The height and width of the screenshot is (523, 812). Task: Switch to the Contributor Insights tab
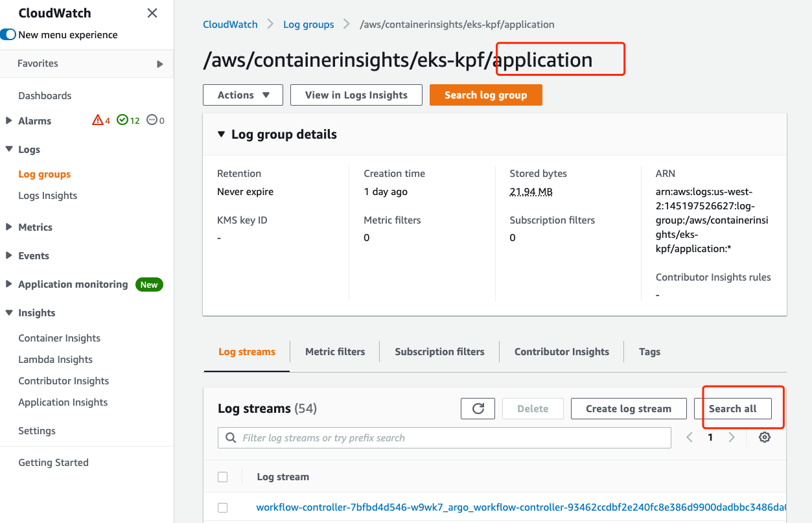pyautogui.click(x=562, y=351)
